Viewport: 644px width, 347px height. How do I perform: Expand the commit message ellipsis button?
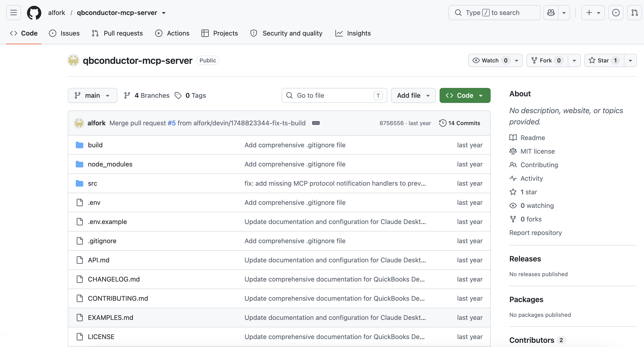point(316,123)
